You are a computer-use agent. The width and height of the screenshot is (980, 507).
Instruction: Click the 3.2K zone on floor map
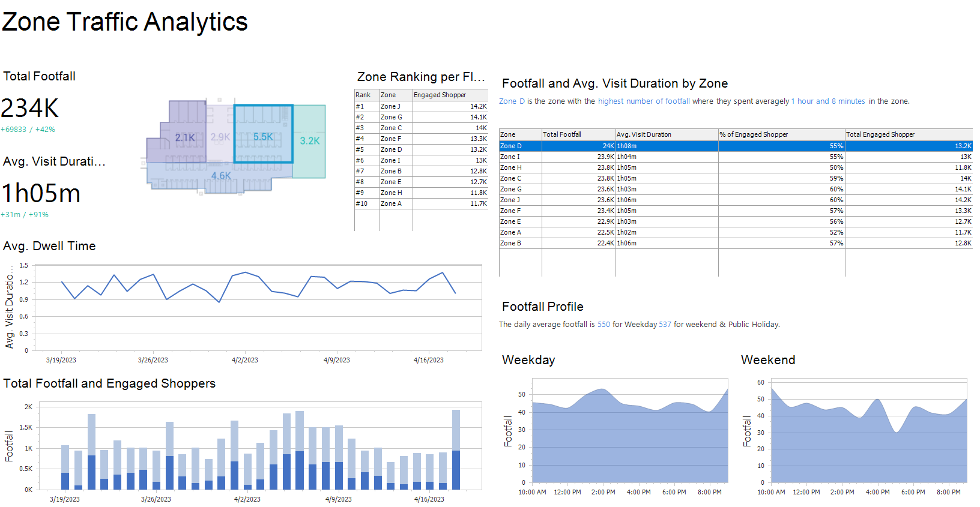coord(310,141)
